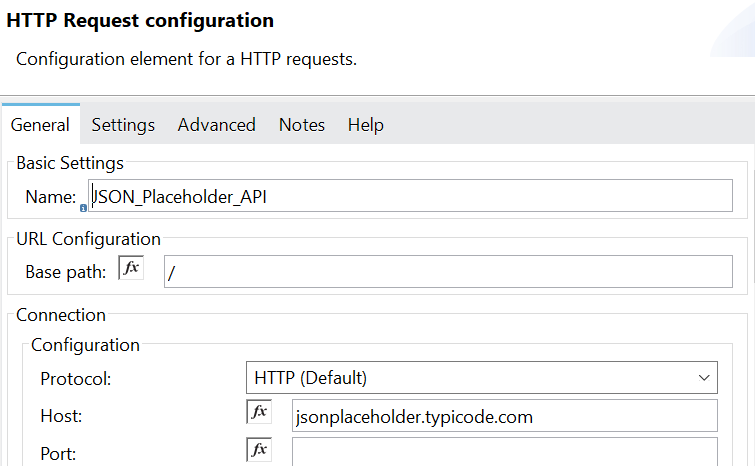The width and height of the screenshot is (755, 466).
Task: Click the 'Connection' group title
Action: point(61,315)
